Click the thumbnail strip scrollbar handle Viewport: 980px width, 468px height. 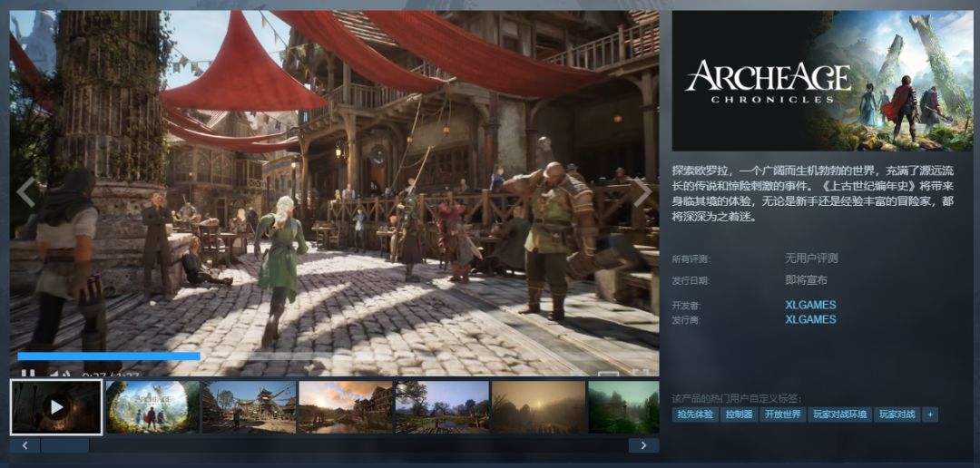coord(65,445)
